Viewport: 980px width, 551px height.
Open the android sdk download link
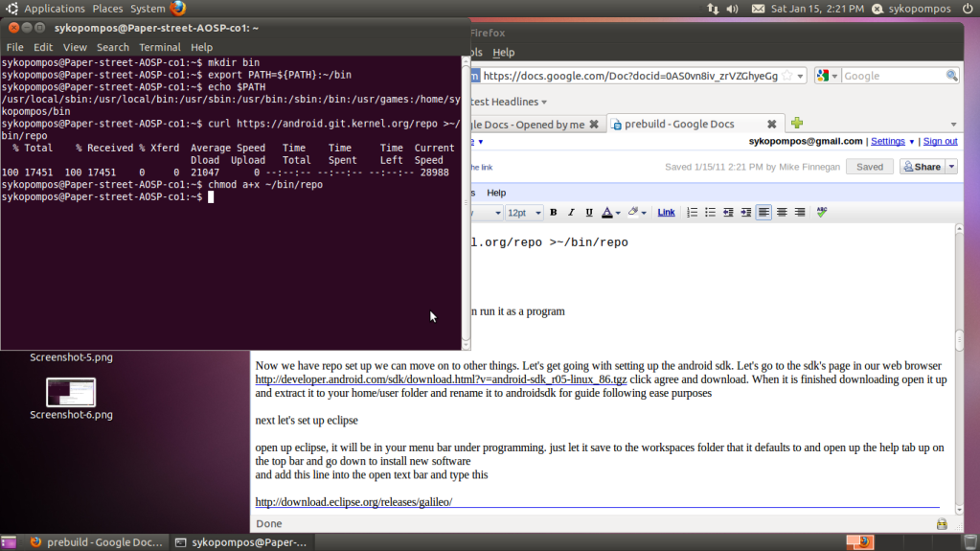click(x=441, y=379)
